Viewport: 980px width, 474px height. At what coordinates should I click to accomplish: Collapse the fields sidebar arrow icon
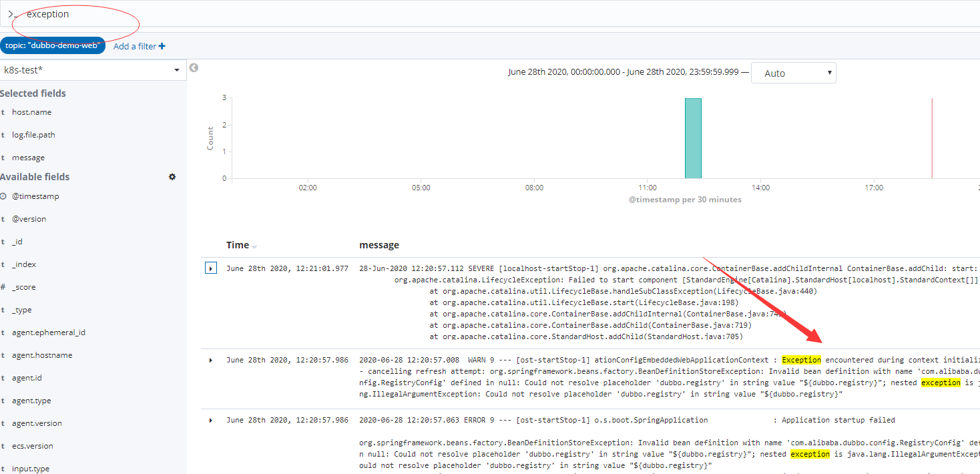(194, 67)
